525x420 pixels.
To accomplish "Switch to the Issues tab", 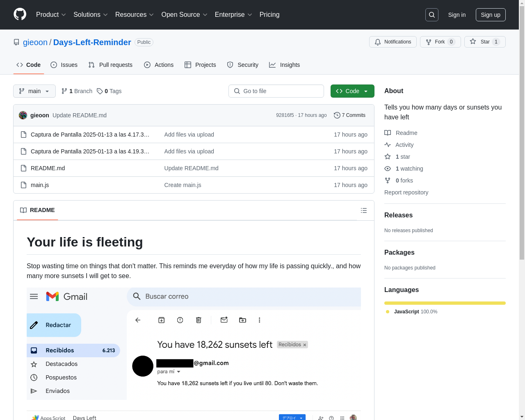I will tap(64, 65).
